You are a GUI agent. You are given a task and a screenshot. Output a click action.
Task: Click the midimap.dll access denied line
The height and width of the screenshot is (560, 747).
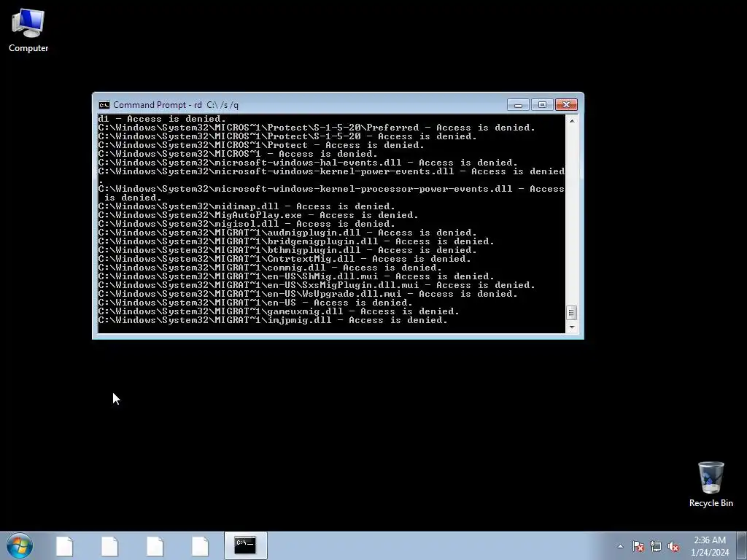coord(247,206)
